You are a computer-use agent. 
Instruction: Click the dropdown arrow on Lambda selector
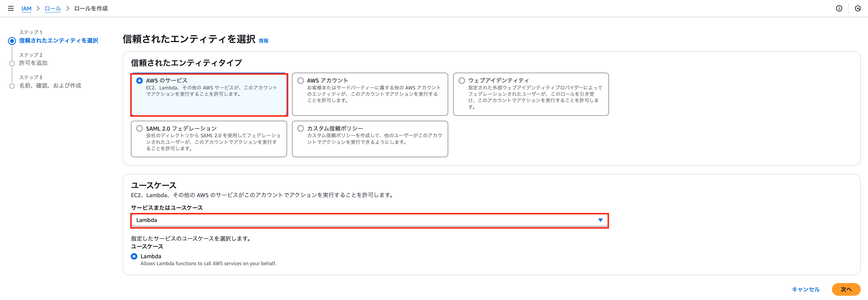pyautogui.click(x=600, y=220)
